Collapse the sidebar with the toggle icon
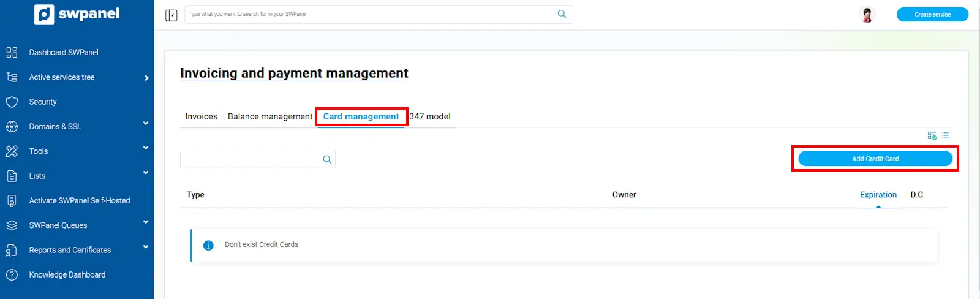This screenshot has height=299, width=980. [171, 15]
